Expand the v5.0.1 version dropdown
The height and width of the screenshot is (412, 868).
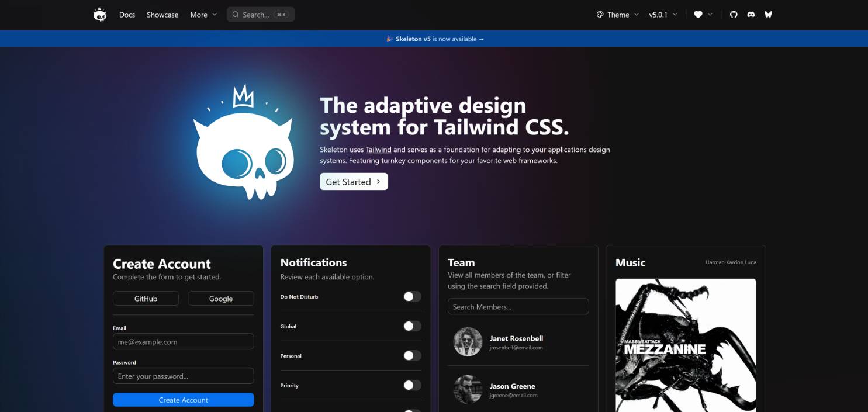click(663, 15)
